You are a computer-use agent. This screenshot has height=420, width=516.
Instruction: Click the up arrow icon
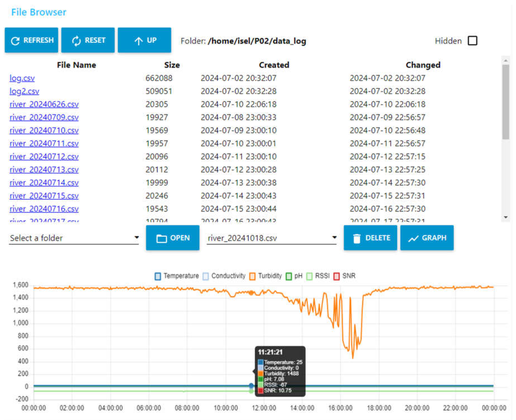(138, 41)
